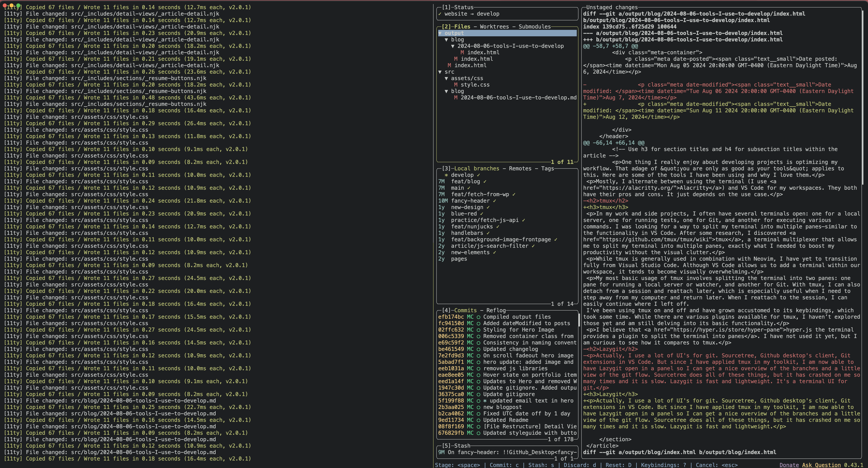Click the commit graph circle for fc94150d
Screen dimensions: 868x468
(478, 323)
